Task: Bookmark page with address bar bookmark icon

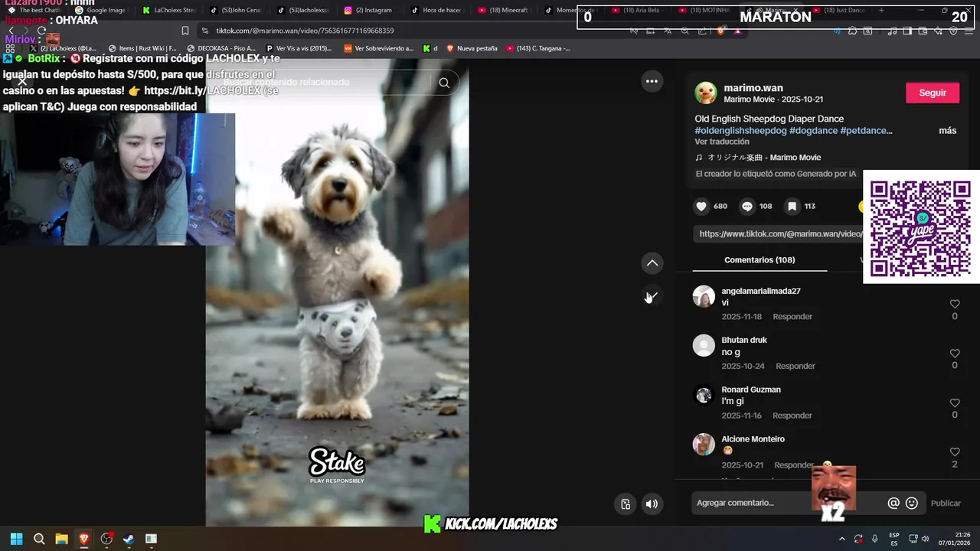Action: (185, 31)
